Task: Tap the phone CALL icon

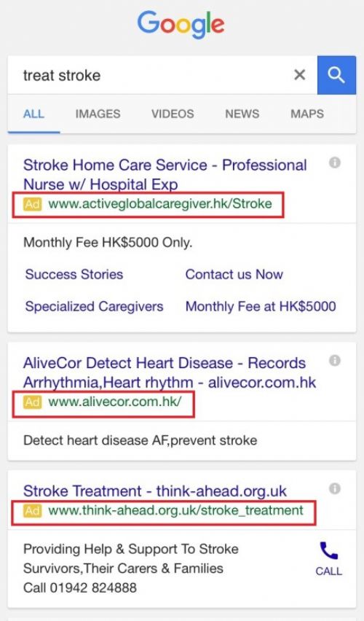Action: [x=329, y=559]
